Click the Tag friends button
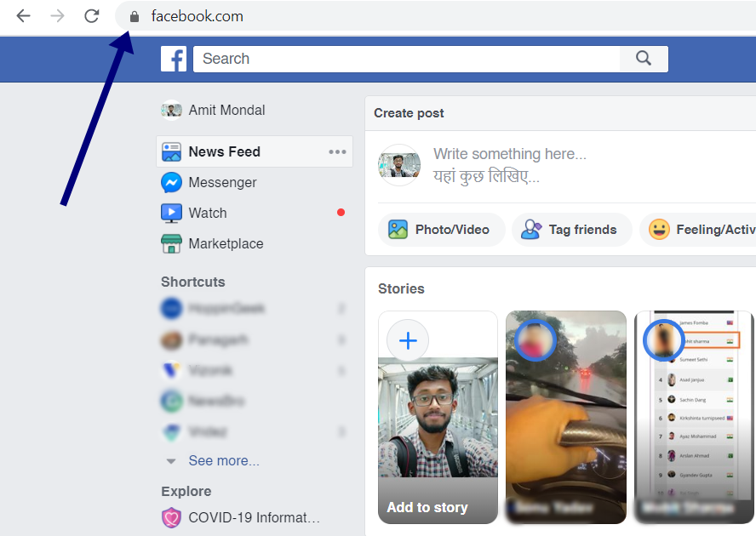The height and width of the screenshot is (536, 756). (571, 230)
